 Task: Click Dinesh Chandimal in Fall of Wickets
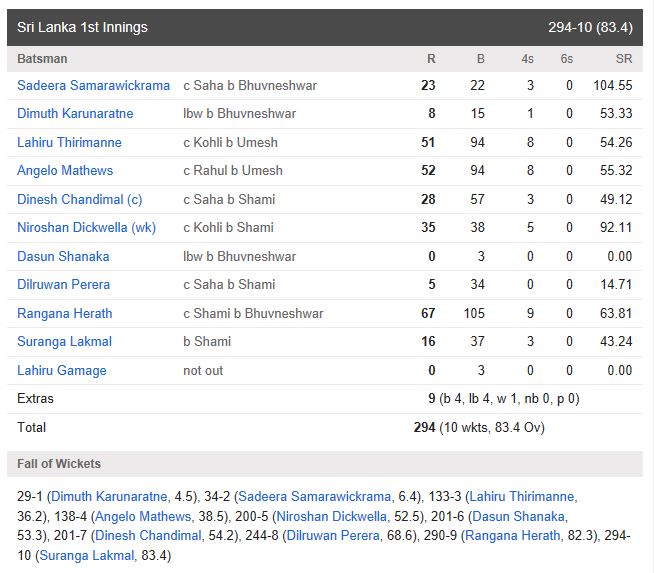pos(148,535)
